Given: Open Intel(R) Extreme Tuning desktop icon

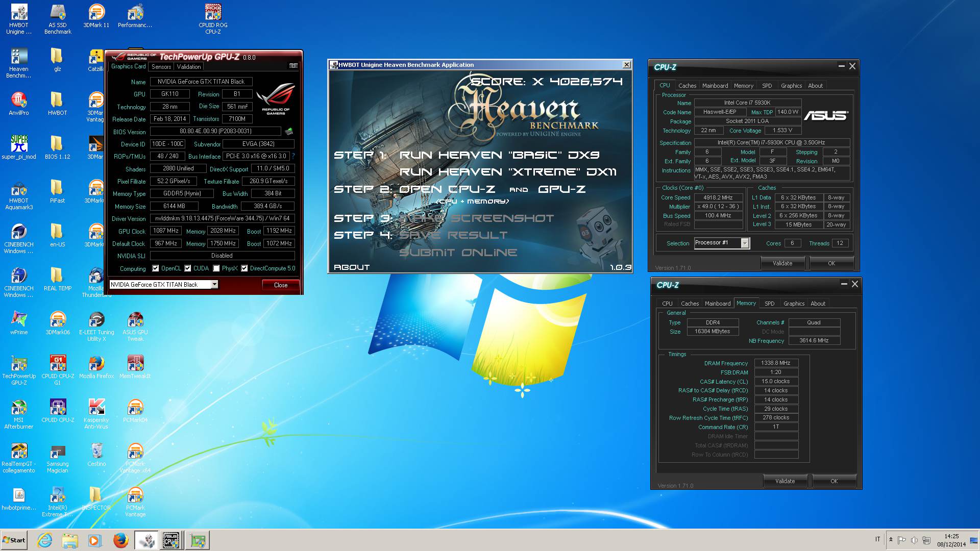Looking at the screenshot, I should pyautogui.click(x=58, y=502).
